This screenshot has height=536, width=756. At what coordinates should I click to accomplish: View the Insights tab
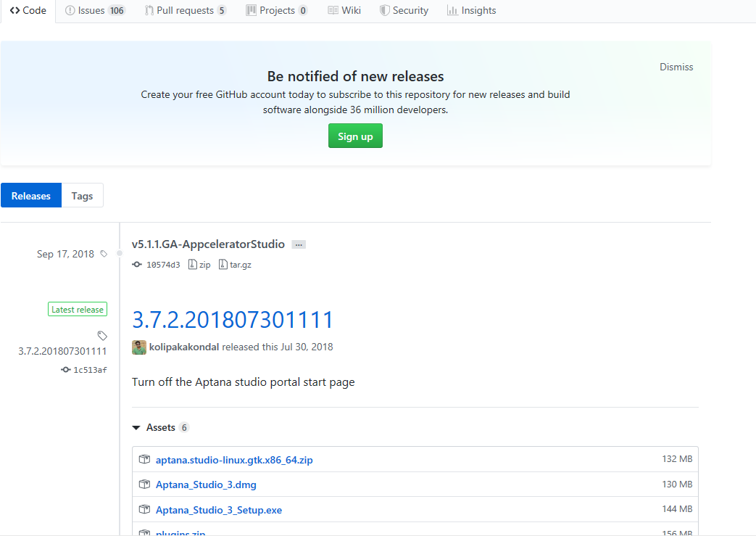(472, 11)
